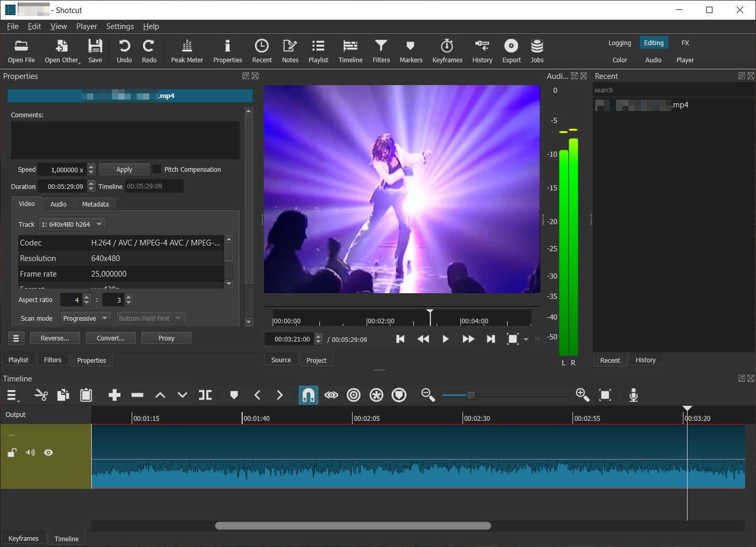756x547 pixels.
Task: Create a marker in the timeline toolbar
Action: click(234, 395)
